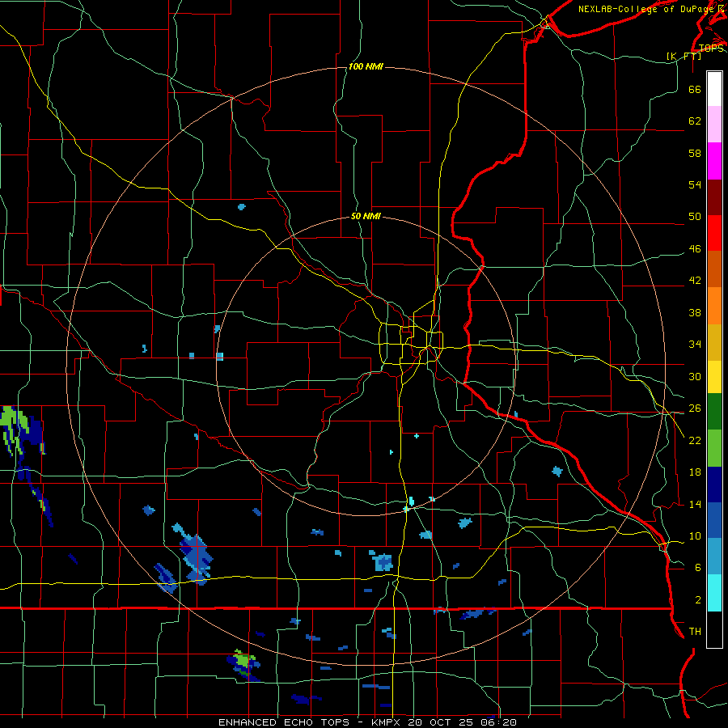728x728 pixels.
Task: Click the "NEXLAB-College of DuPage" credit text
Action: point(645,9)
